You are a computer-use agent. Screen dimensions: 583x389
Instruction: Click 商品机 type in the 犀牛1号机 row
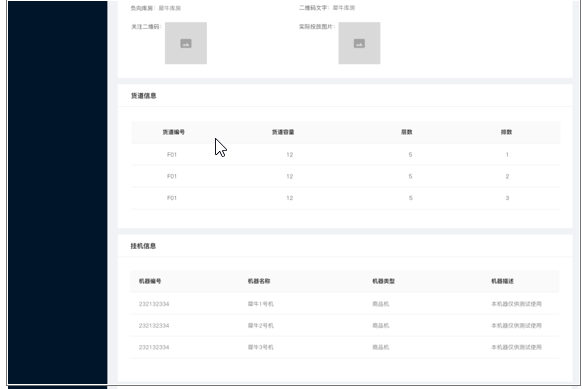[x=381, y=304]
